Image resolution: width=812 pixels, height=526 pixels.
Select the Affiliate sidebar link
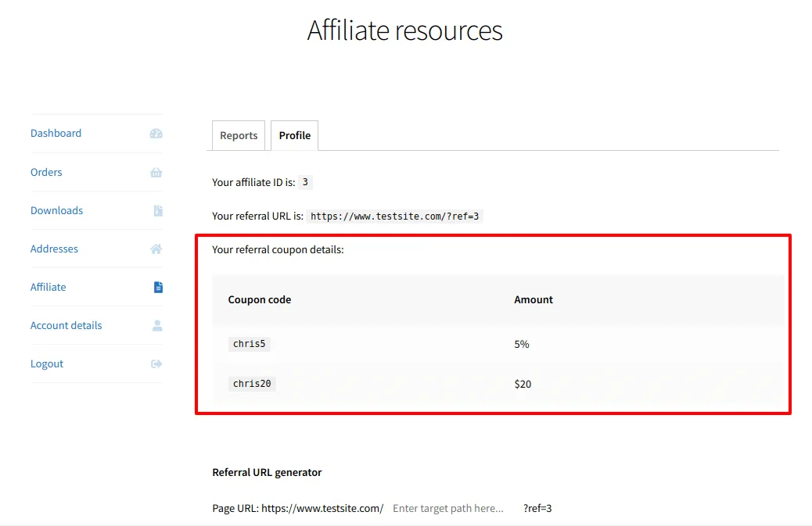click(49, 287)
